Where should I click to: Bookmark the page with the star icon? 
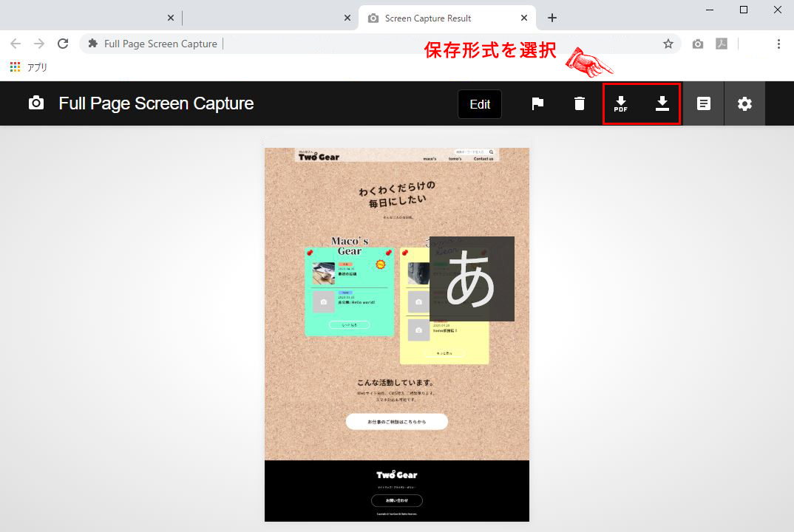[668, 44]
